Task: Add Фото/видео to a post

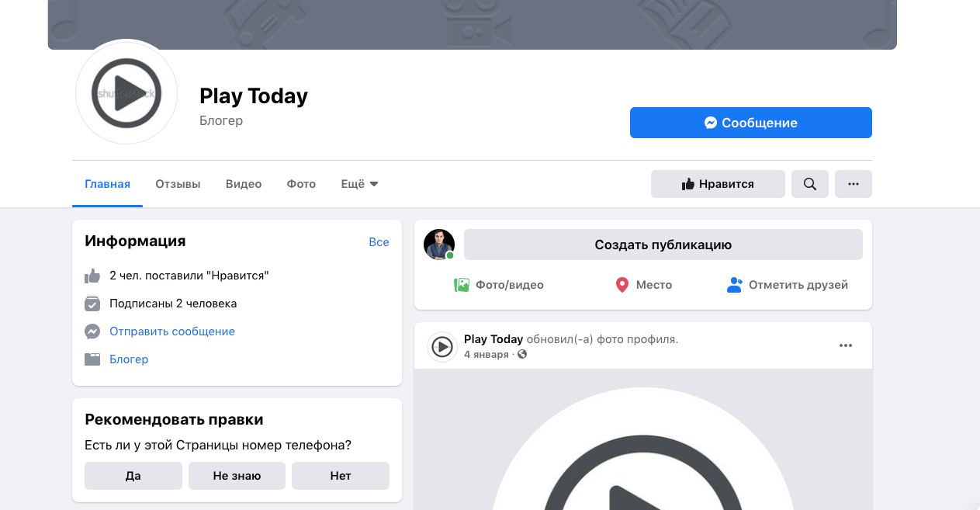Action: [499, 285]
